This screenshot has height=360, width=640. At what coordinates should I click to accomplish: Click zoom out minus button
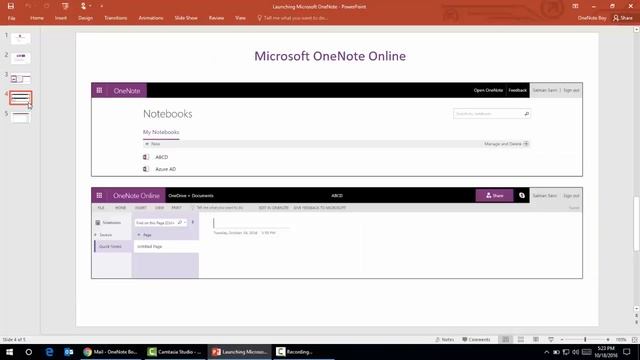click(562, 340)
